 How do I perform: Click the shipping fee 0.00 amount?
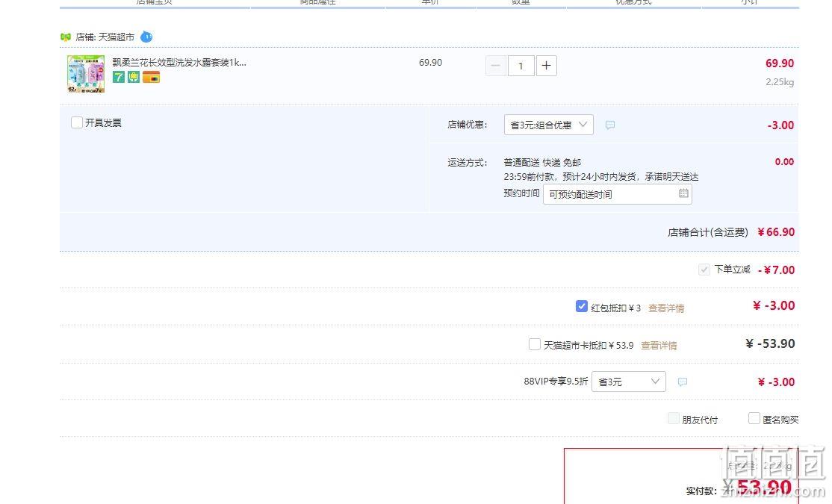click(x=784, y=162)
